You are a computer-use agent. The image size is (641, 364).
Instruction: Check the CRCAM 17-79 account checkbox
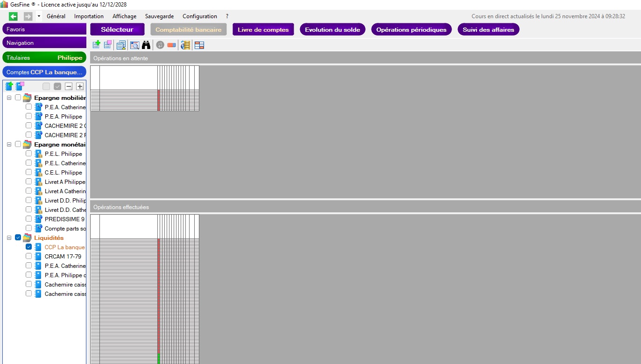29,256
